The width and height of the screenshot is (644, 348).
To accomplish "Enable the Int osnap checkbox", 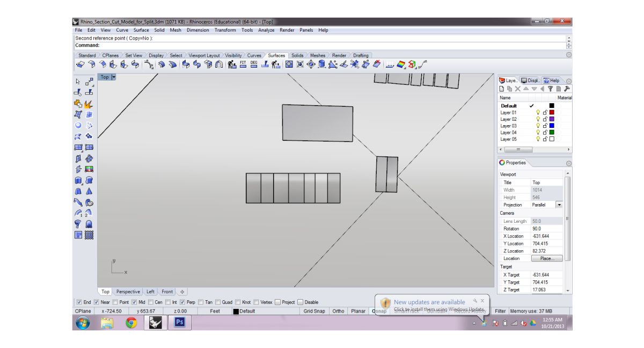I will click(168, 302).
